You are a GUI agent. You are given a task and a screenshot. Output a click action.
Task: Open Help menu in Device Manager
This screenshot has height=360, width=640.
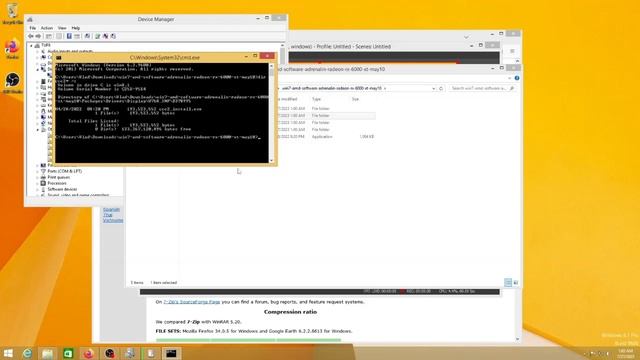(x=76, y=28)
